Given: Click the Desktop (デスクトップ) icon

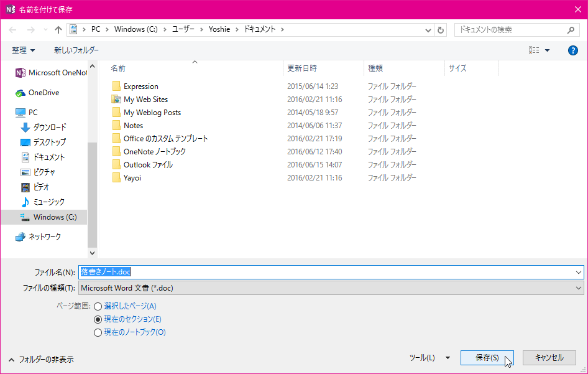Looking at the screenshot, I should point(25,143).
